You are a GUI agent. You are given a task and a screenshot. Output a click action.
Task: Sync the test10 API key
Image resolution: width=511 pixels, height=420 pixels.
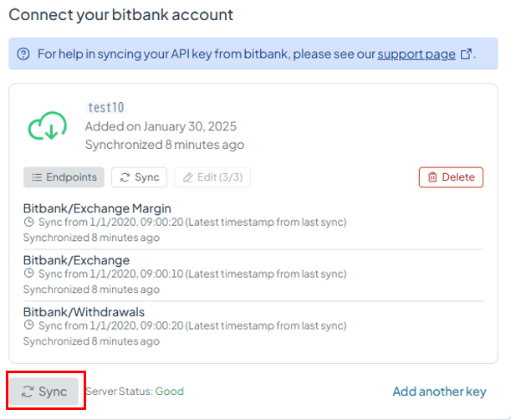point(139,177)
